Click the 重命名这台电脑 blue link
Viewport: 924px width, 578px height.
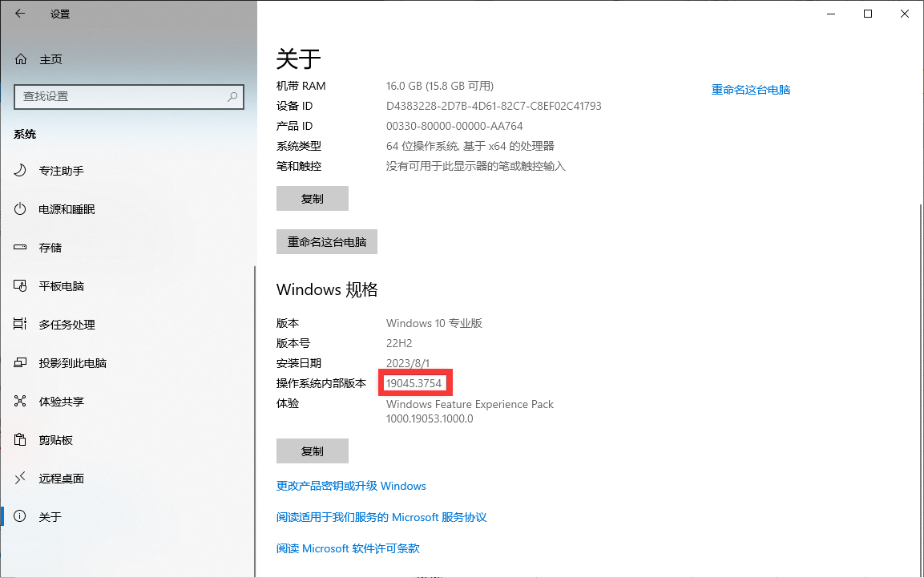[750, 89]
